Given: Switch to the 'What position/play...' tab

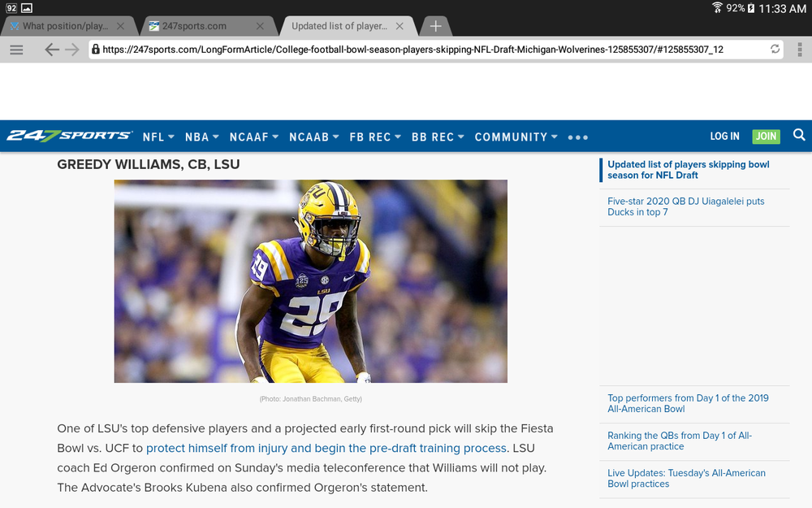Looking at the screenshot, I should 66,26.
